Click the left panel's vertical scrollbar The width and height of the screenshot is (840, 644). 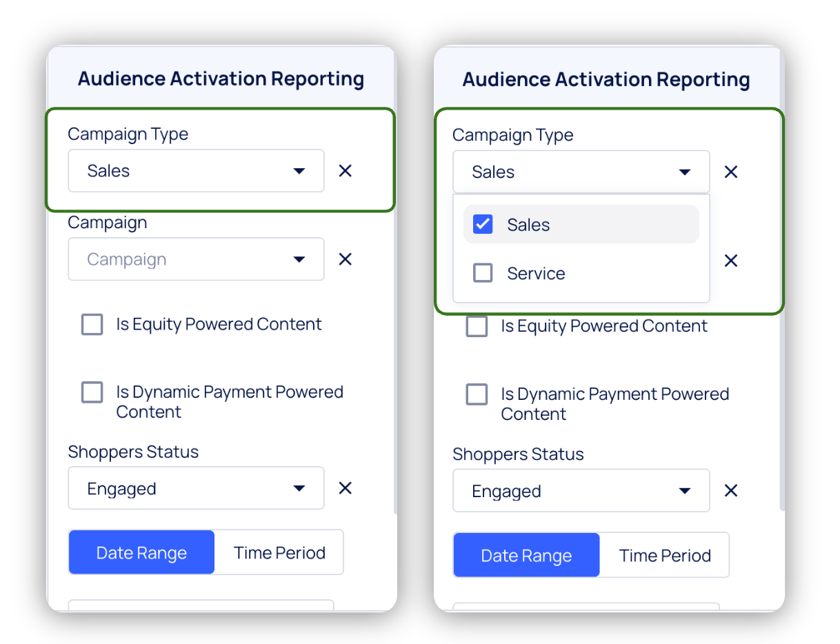point(395,345)
